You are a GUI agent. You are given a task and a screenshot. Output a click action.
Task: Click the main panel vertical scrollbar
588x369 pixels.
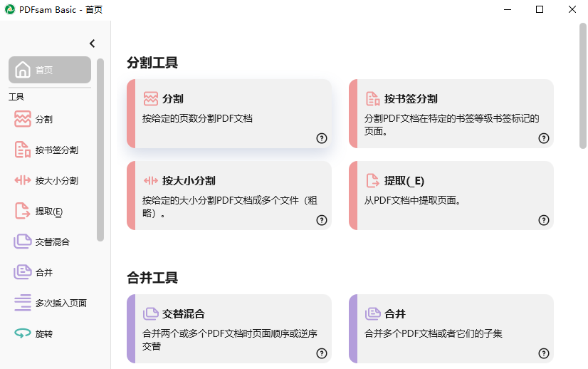[582, 85]
